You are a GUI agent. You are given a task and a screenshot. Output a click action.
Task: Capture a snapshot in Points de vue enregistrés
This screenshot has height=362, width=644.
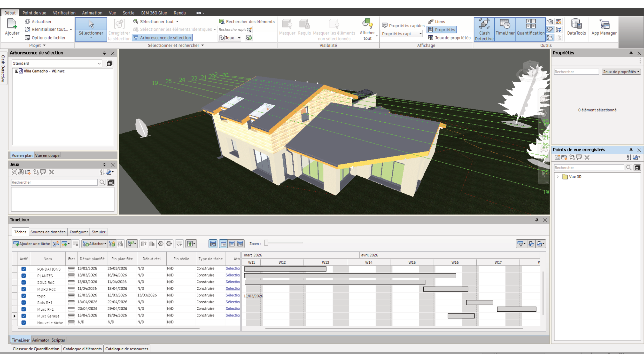click(x=557, y=157)
